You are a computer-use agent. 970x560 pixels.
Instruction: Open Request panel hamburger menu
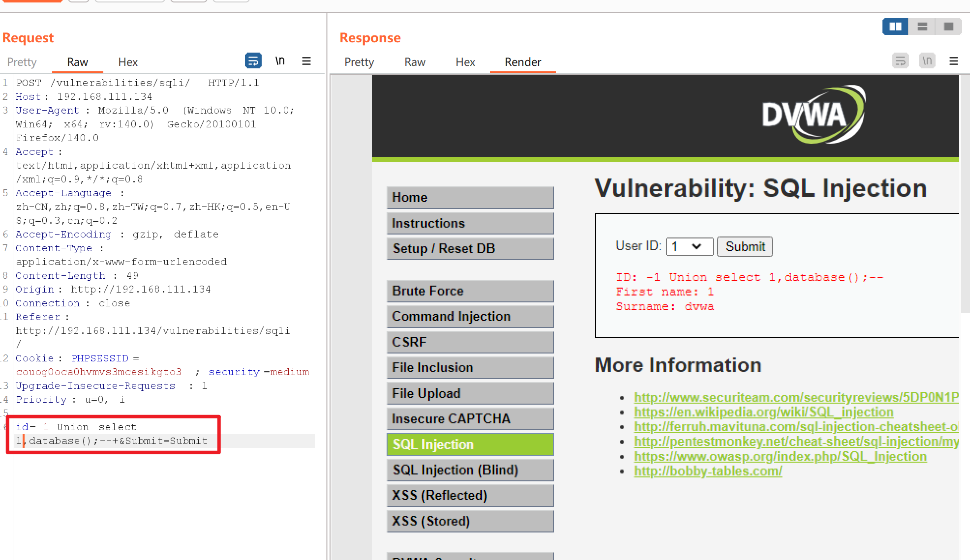(x=306, y=61)
